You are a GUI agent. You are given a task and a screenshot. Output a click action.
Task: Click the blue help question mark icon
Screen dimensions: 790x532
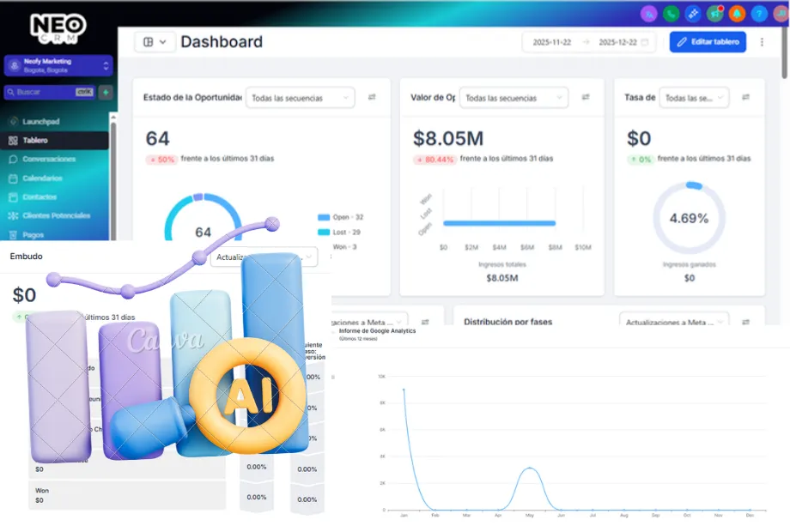(759, 14)
